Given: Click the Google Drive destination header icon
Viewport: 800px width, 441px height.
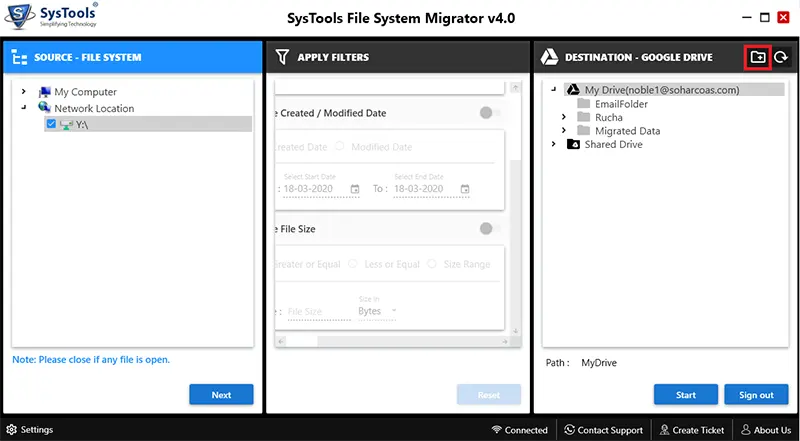Looking at the screenshot, I should pos(549,57).
